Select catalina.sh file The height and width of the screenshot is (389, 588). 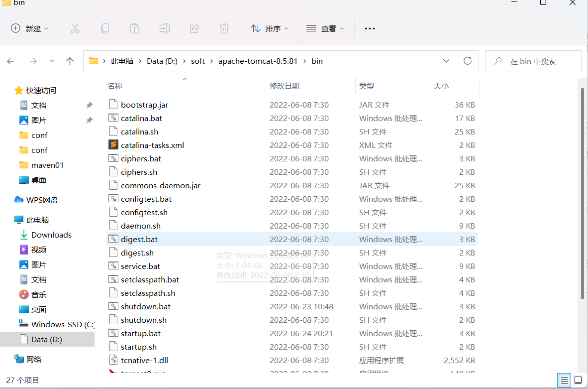pyautogui.click(x=292, y=131)
